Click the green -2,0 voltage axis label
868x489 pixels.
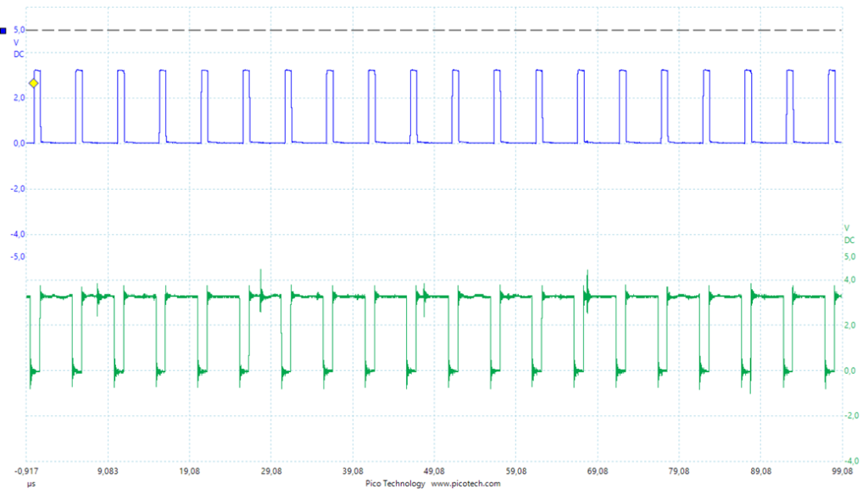click(x=849, y=416)
